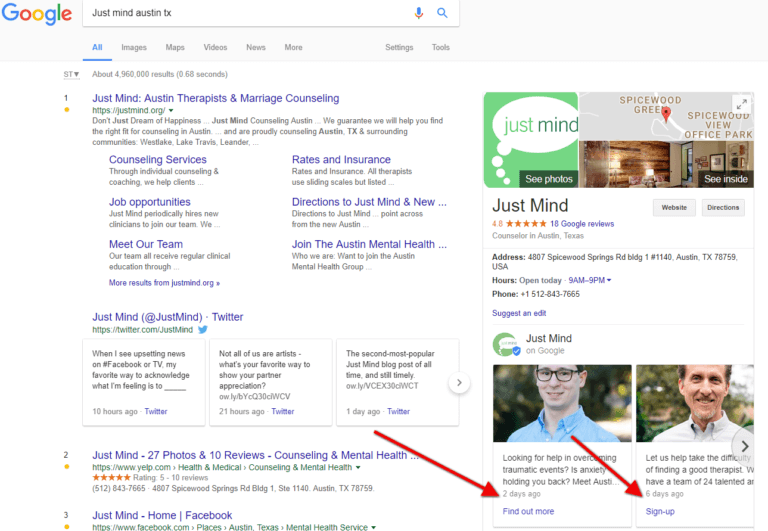Viewport: 768px width, 531px height.
Task: Open the 18 Google reviews link
Action: 582,224
